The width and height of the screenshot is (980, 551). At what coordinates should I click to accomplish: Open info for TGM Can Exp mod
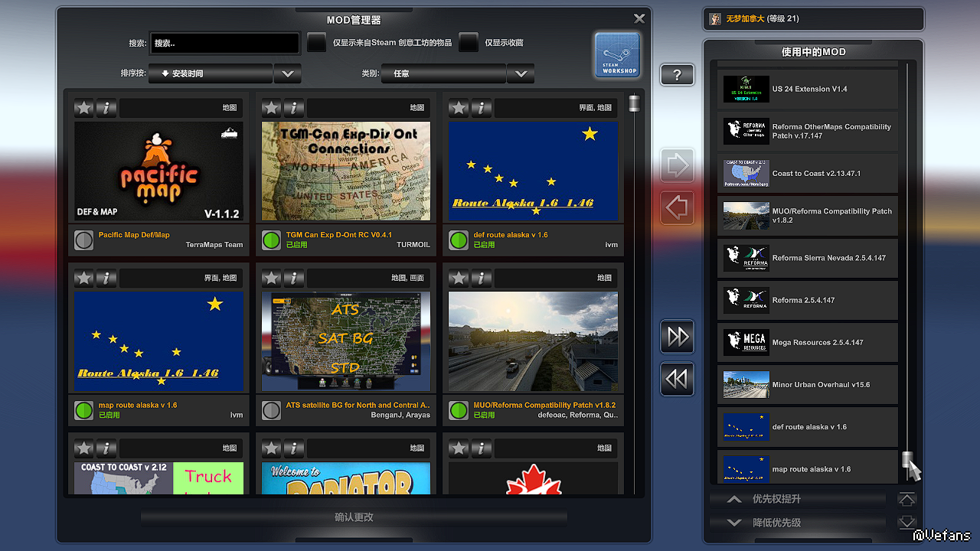(x=293, y=108)
